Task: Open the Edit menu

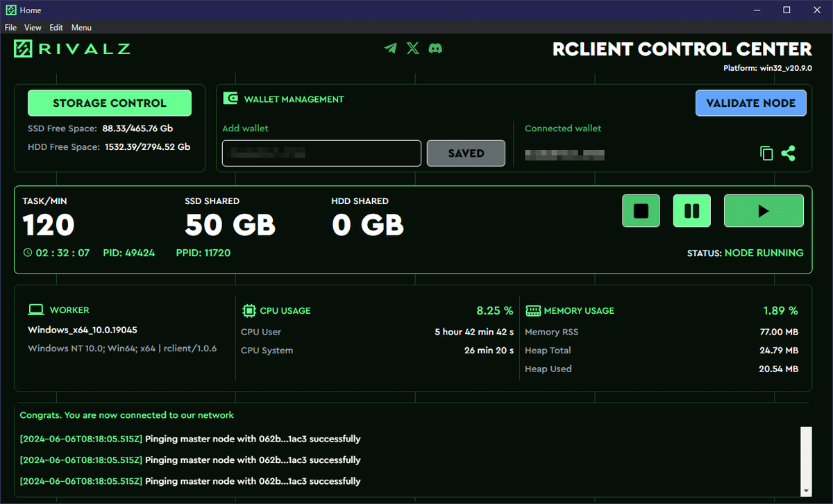Action: tap(56, 28)
